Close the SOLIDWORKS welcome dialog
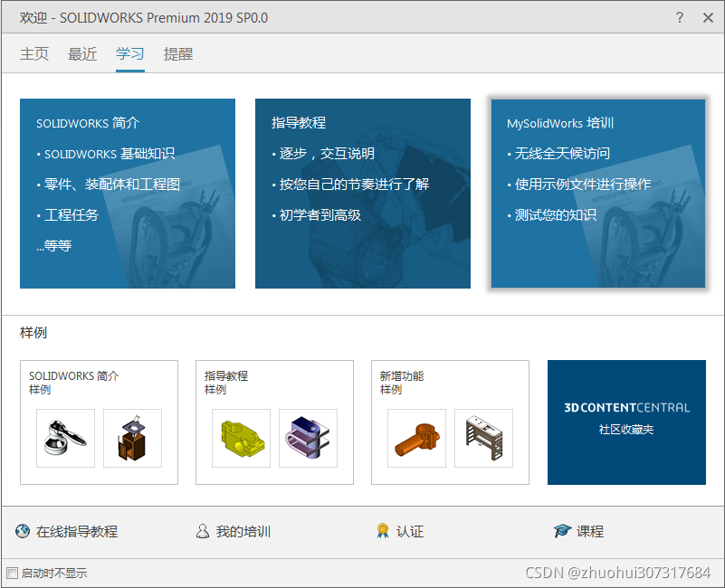This screenshot has height=588, width=725. (x=708, y=17)
